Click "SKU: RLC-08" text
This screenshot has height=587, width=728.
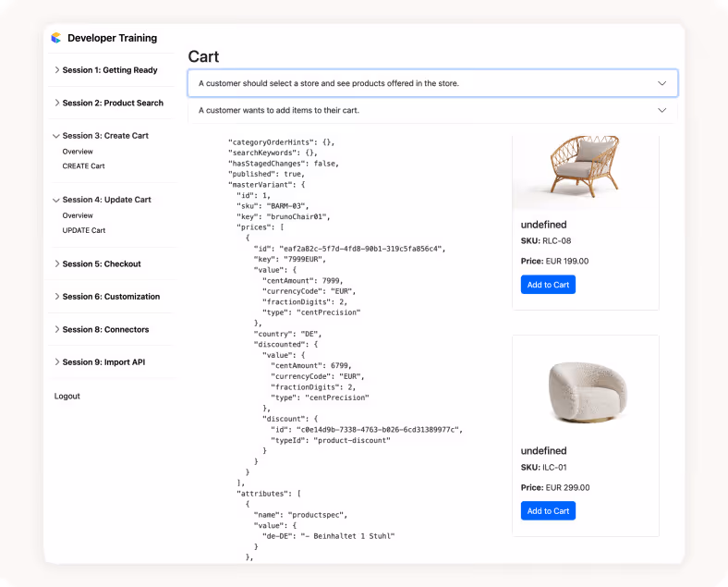[x=545, y=240]
